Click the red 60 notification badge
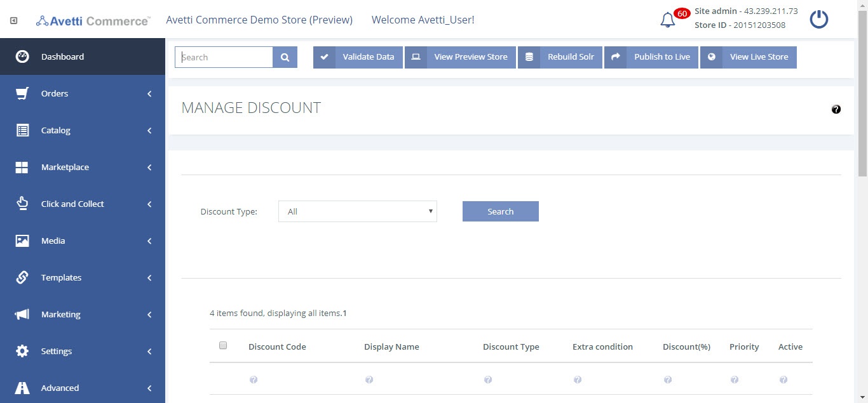Image resolution: width=868 pixels, height=403 pixels. (682, 13)
